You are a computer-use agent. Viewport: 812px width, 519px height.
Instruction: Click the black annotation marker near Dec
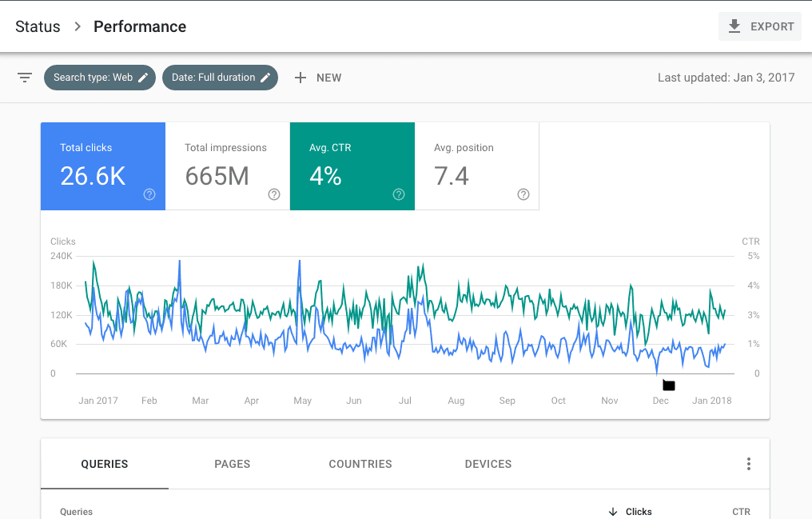click(x=669, y=385)
